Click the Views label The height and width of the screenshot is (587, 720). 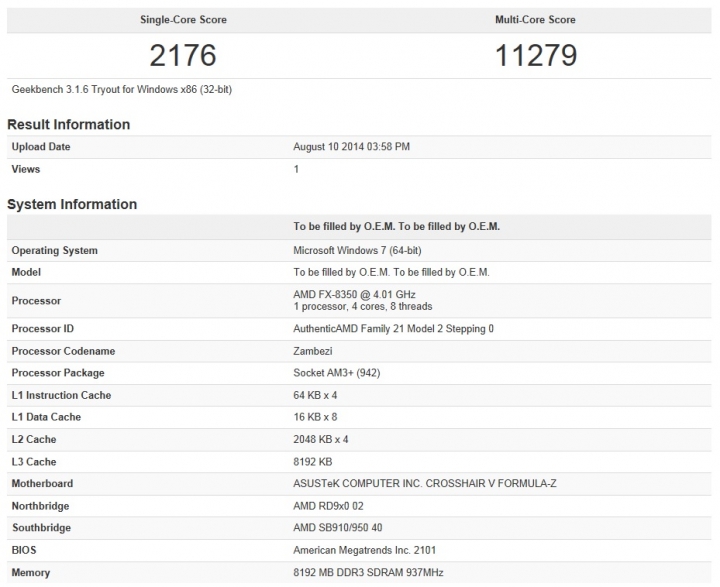point(26,169)
